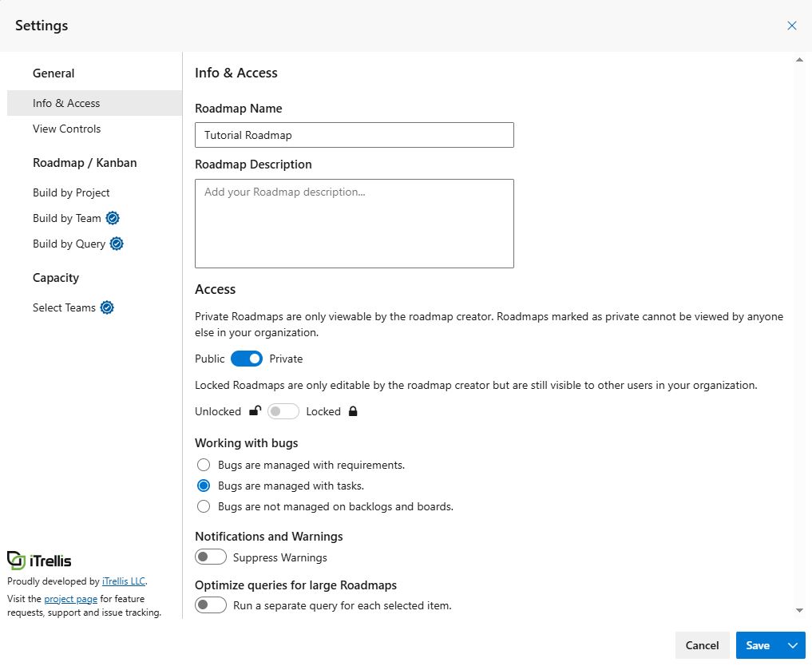Visit the project page link

click(x=70, y=598)
